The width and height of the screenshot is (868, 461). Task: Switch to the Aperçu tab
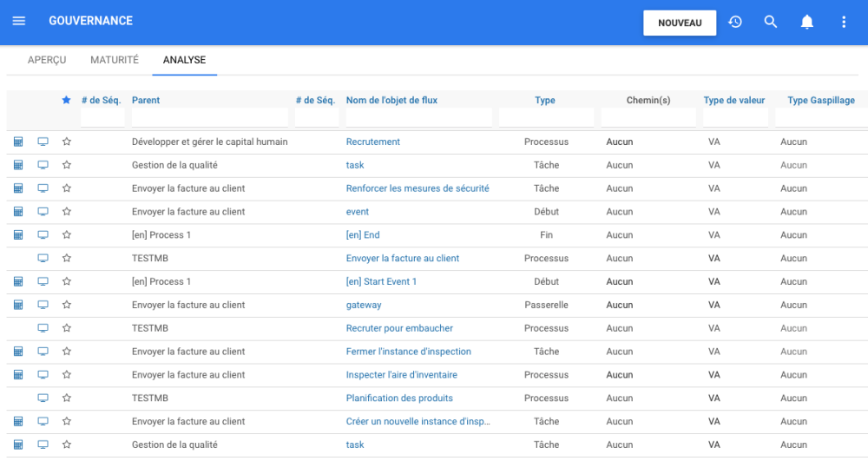point(47,60)
